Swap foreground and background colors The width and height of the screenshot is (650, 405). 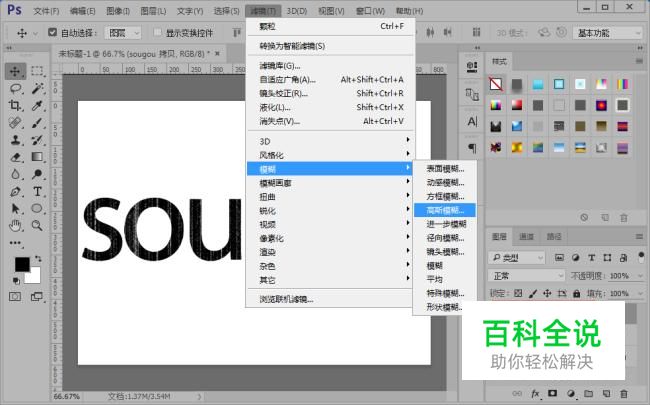[x=38, y=259]
